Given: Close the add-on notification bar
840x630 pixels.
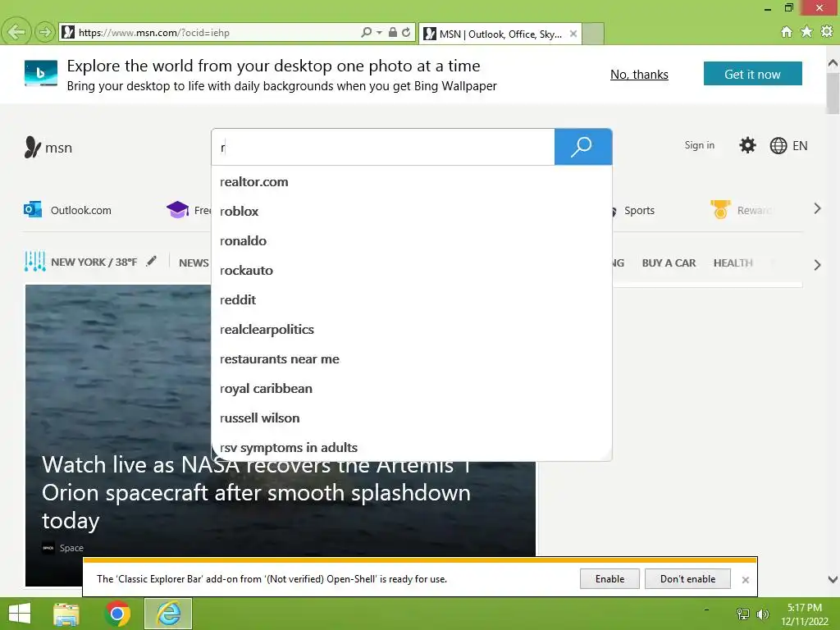Looking at the screenshot, I should tap(745, 580).
